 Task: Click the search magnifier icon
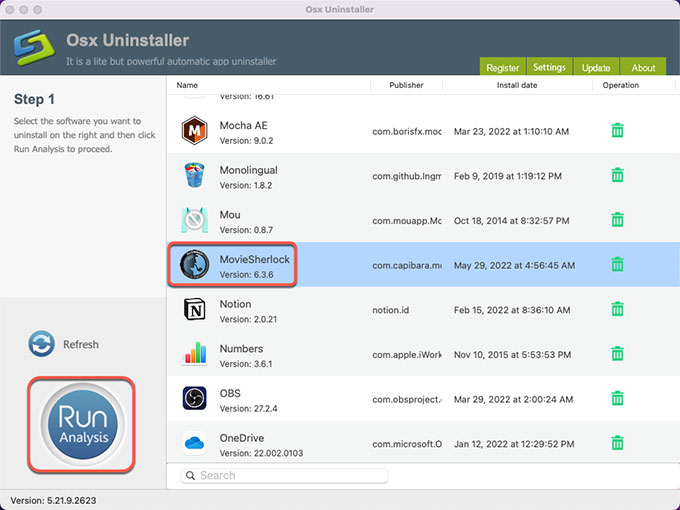(x=190, y=475)
